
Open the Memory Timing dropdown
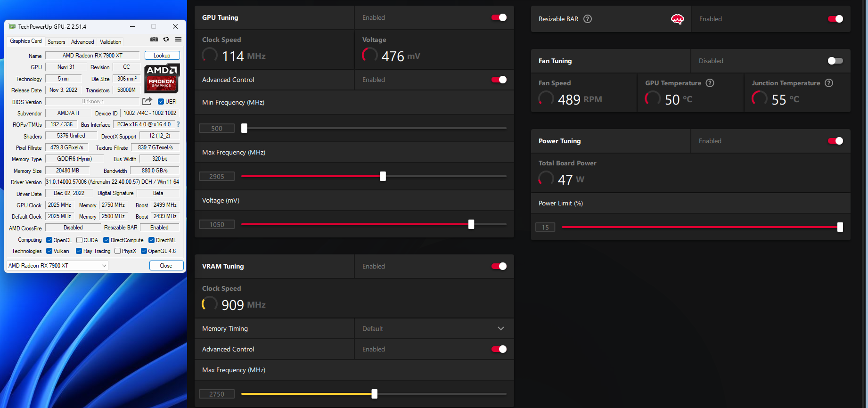[434, 328]
